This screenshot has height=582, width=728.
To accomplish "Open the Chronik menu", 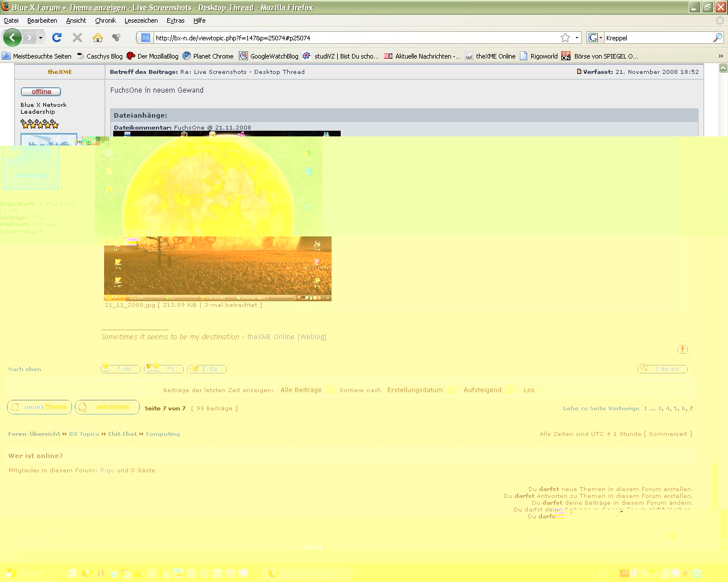I will (105, 20).
